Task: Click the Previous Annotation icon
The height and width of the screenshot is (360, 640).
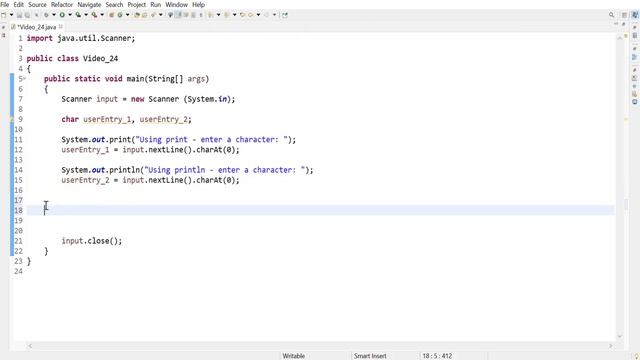Action: tap(227, 15)
